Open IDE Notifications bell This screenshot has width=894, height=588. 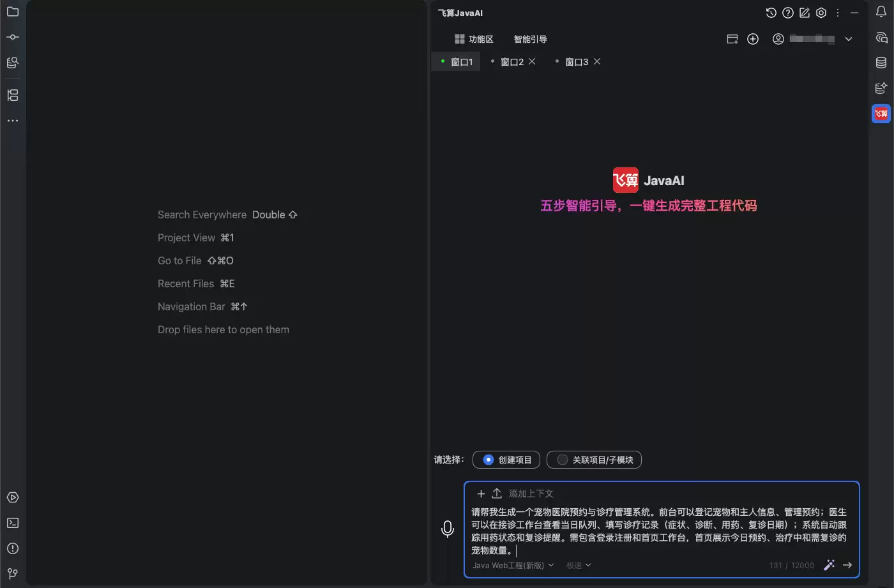click(x=881, y=11)
